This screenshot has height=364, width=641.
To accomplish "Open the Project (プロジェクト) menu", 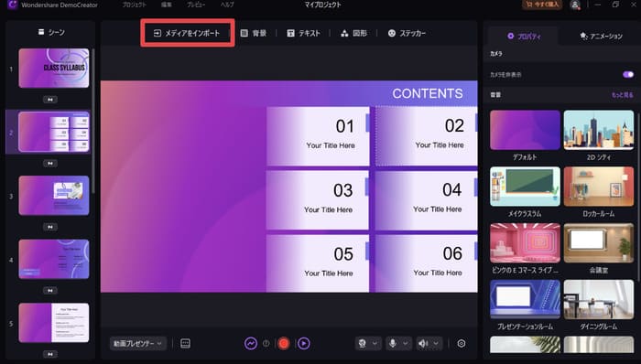I will pyautogui.click(x=134, y=5).
